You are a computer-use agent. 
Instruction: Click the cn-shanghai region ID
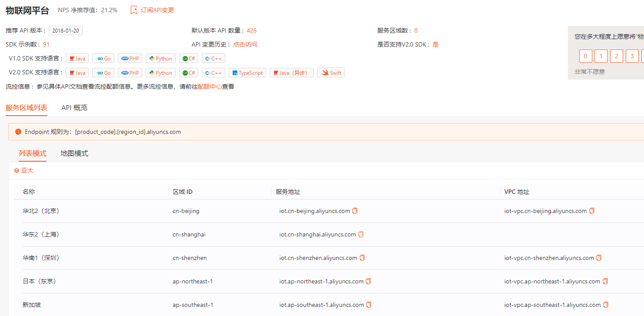click(x=189, y=234)
